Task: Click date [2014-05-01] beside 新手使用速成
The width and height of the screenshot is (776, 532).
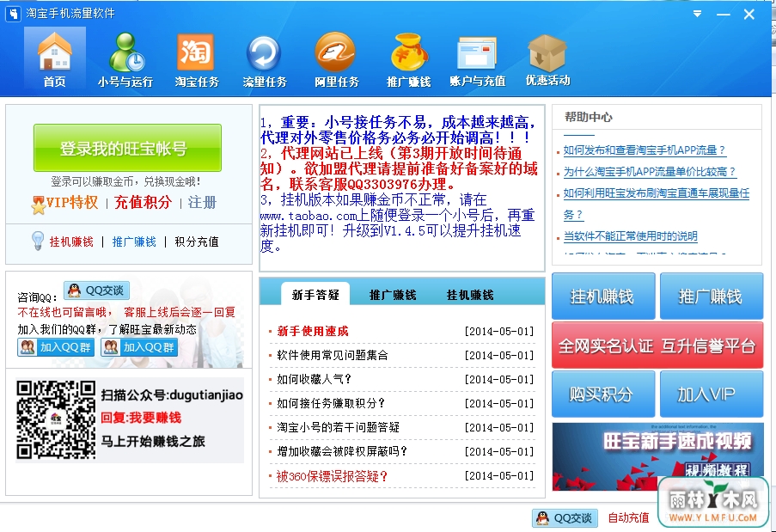Action: tap(498, 331)
